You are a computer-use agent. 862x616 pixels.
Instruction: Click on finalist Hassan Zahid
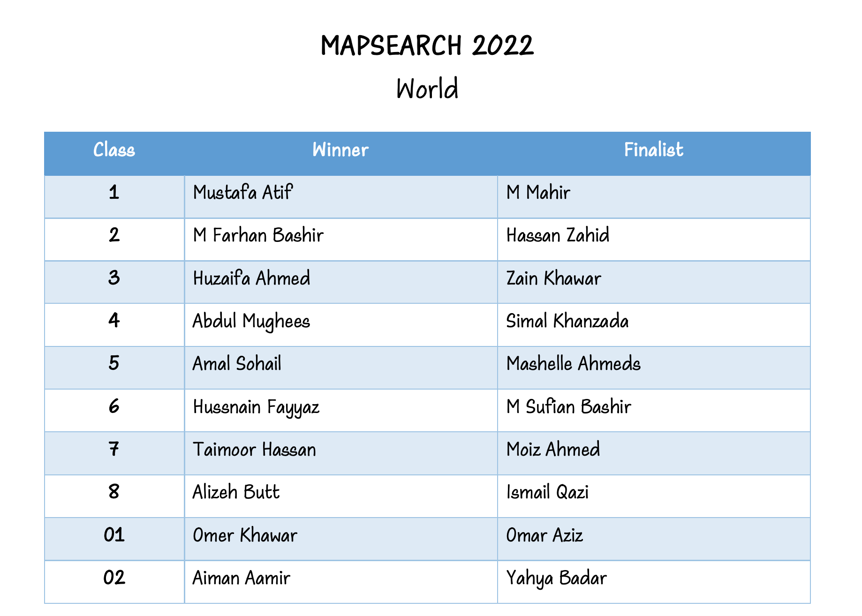pyautogui.click(x=558, y=235)
